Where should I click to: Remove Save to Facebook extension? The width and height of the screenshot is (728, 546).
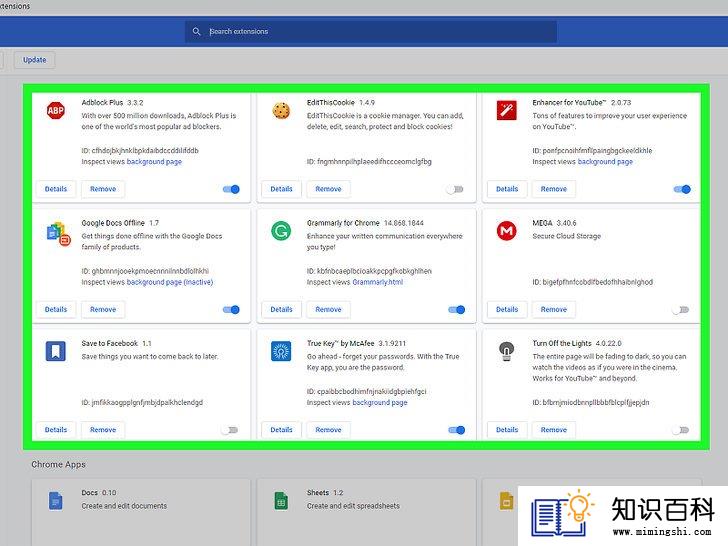[103, 430]
